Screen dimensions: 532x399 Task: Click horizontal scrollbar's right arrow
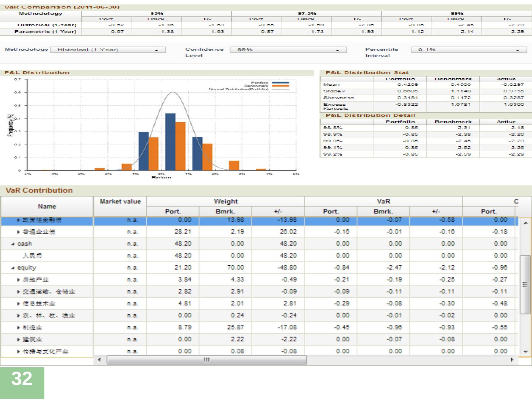[x=512, y=360]
